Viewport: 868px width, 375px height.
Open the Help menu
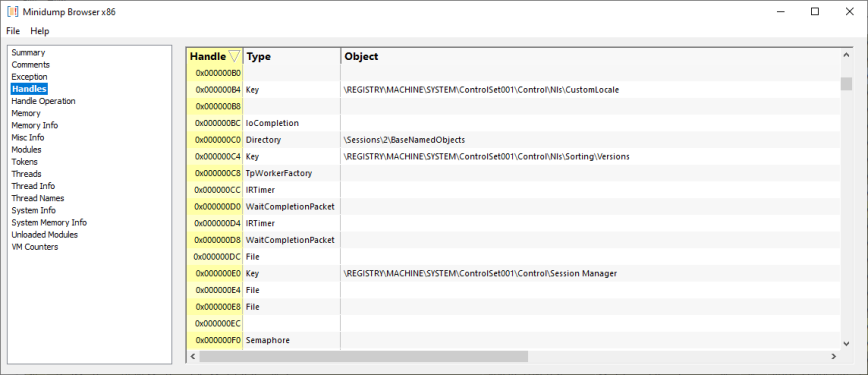click(40, 31)
